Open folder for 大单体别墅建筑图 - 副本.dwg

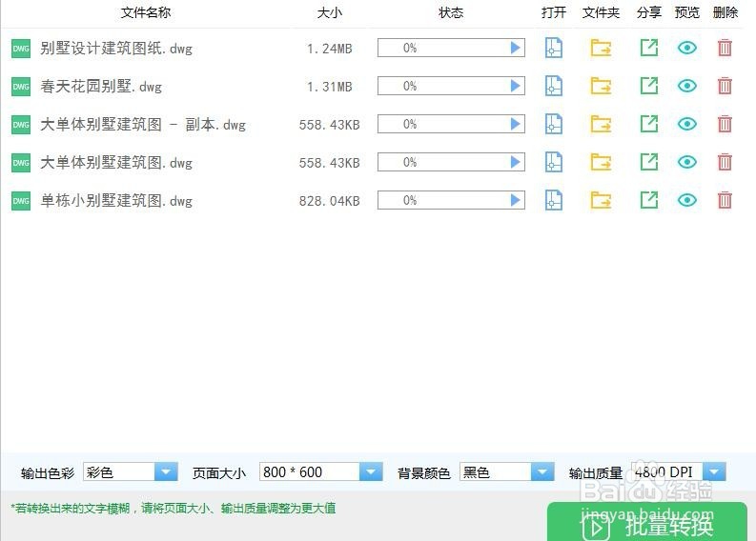[x=601, y=124]
